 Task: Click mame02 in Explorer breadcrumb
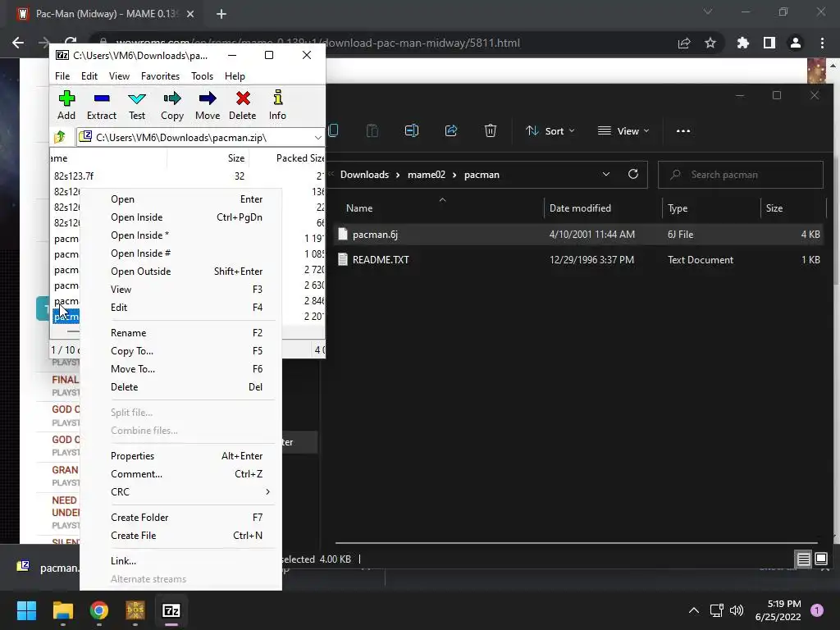tap(427, 175)
